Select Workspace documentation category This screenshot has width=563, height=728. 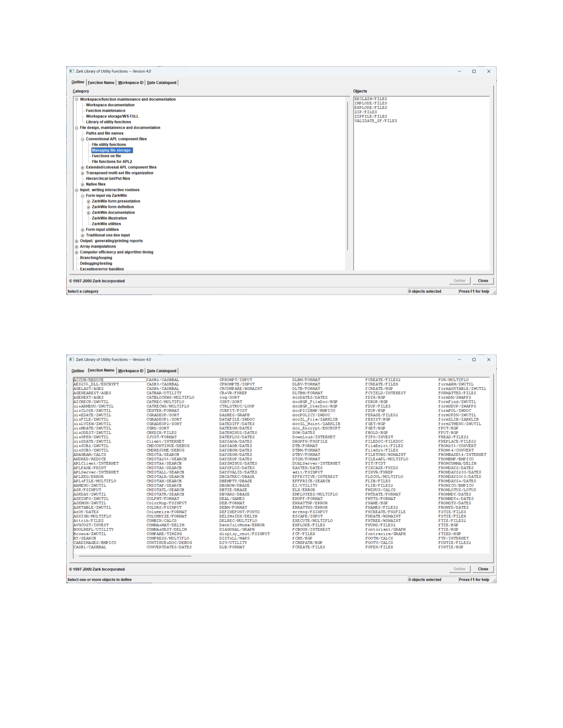coord(110,105)
